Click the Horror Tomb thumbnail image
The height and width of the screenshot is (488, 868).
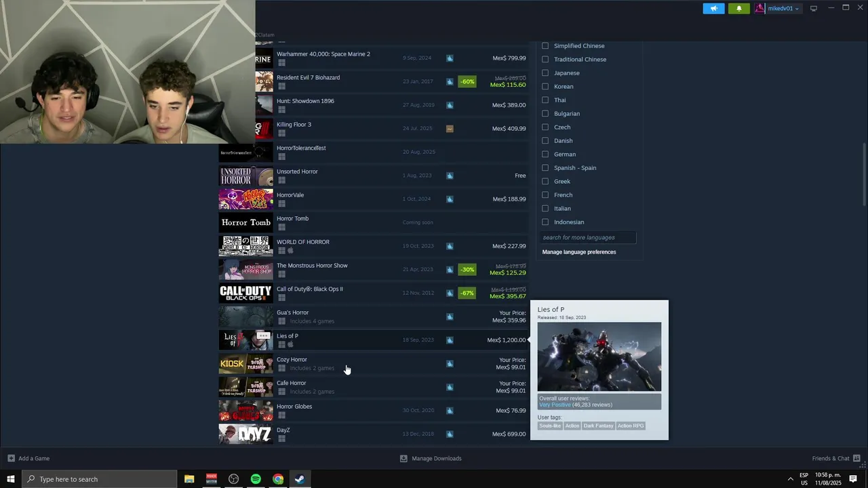245,222
